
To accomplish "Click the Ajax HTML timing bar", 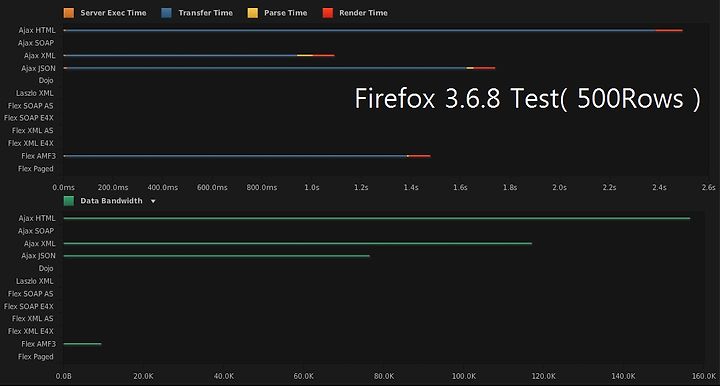I will [x=373, y=30].
